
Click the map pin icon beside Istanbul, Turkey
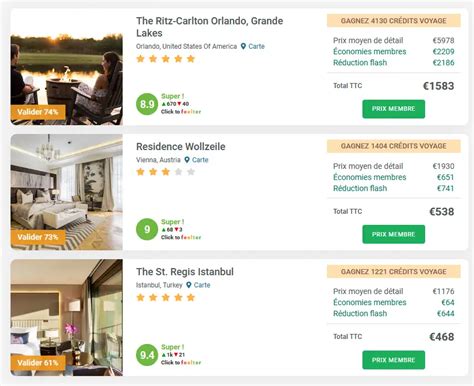[x=189, y=285]
